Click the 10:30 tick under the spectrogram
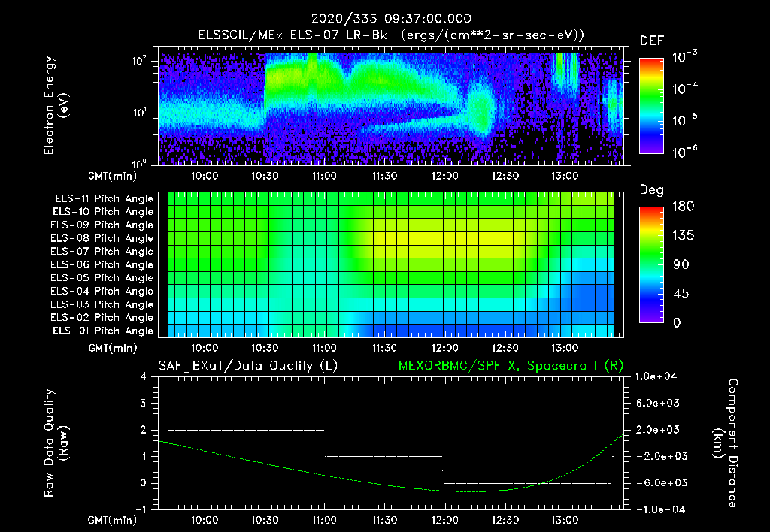770x532 pixels. pyautogui.click(x=265, y=176)
